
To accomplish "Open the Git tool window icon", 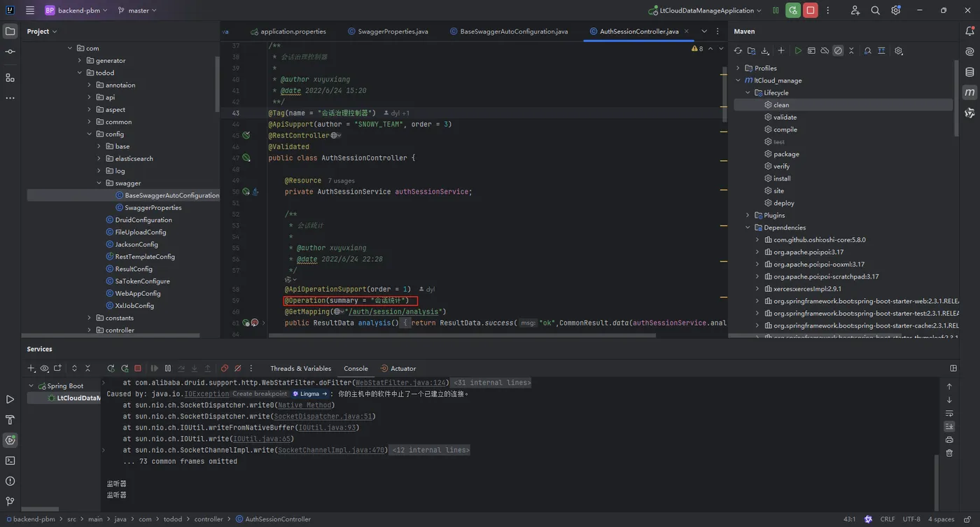I will click(x=10, y=501).
